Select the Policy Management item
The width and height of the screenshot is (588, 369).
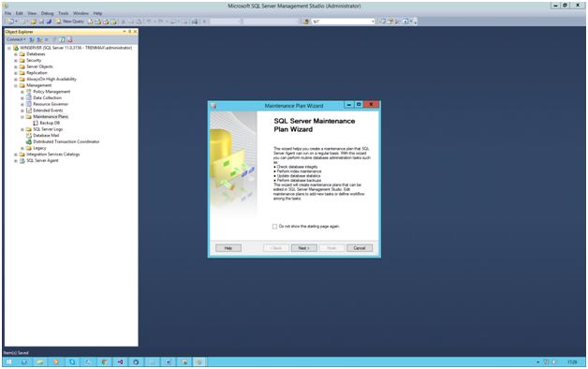point(51,92)
